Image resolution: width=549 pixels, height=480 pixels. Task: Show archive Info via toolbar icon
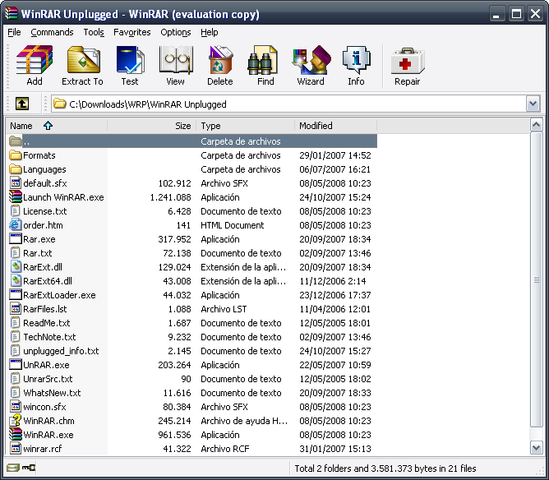(356, 65)
